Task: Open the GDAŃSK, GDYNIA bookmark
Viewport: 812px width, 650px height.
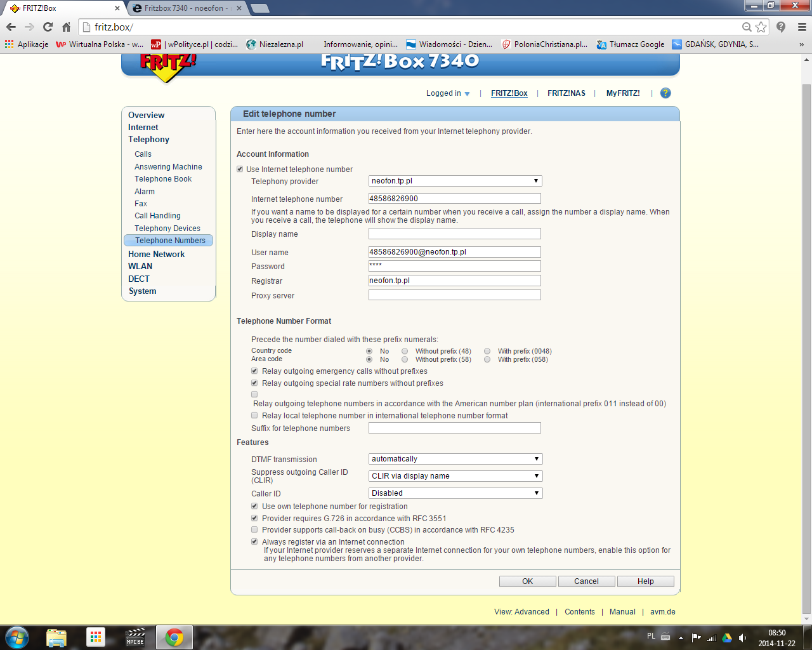Action: click(x=716, y=44)
